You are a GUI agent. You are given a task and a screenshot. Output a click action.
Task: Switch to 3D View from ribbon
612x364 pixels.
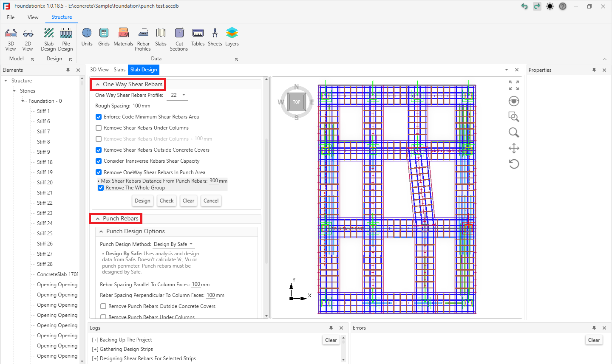click(11, 40)
